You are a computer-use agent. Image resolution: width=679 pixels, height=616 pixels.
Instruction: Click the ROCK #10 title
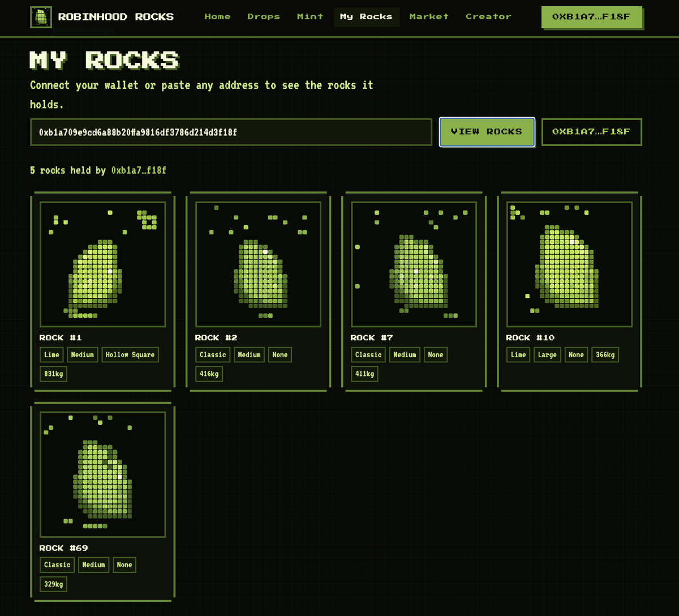(x=530, y=338)
